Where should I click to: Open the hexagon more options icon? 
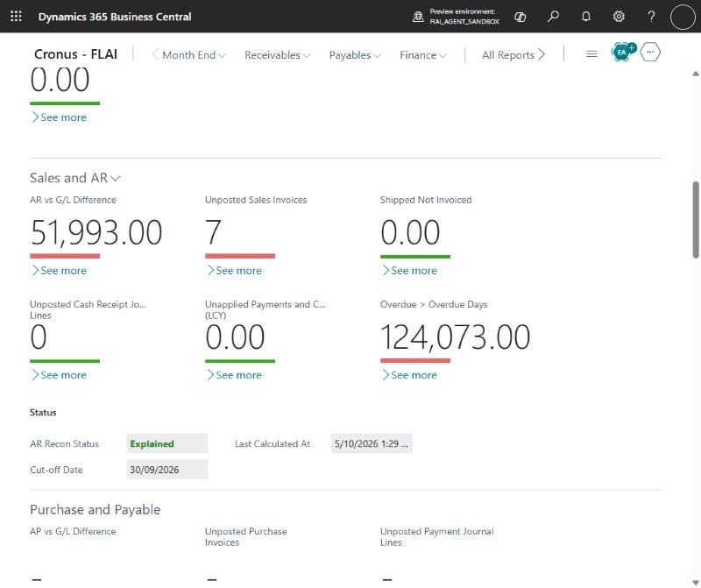649,52
